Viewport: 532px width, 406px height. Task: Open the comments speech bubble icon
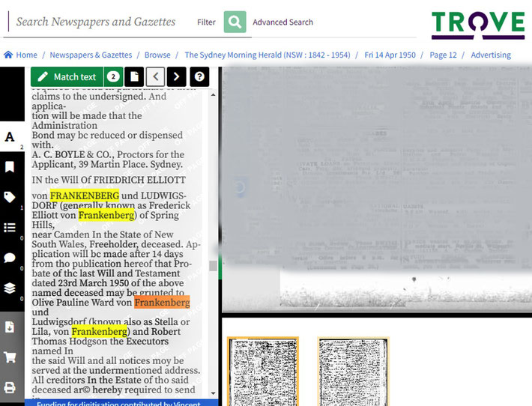coord(10,258)
